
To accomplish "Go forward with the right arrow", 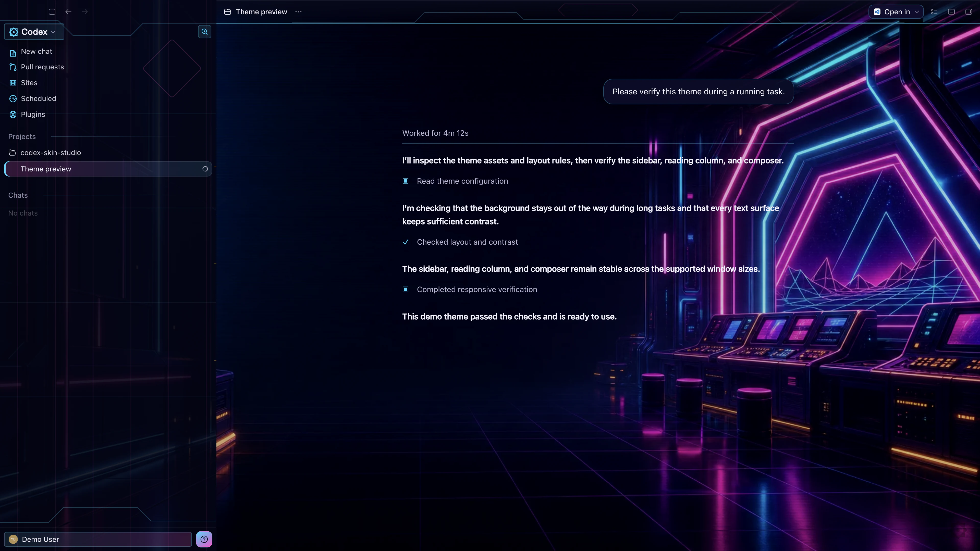I will [x=84, y=12].
